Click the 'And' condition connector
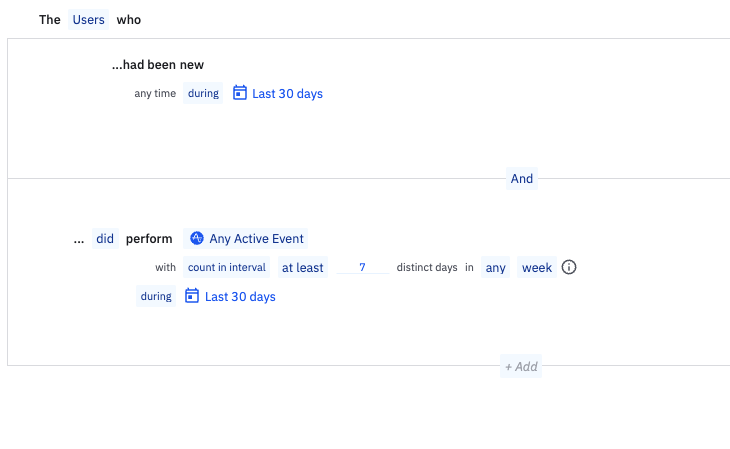Screen dimensions: 730x449 522,179
